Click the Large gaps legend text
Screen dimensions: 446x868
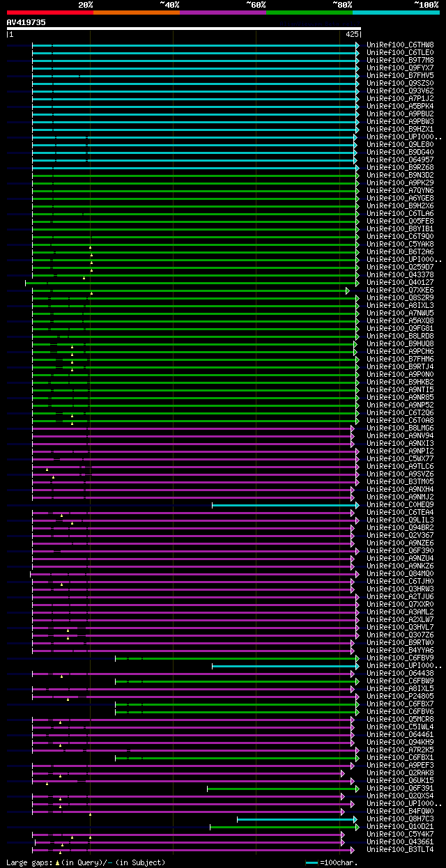(86, 862)
